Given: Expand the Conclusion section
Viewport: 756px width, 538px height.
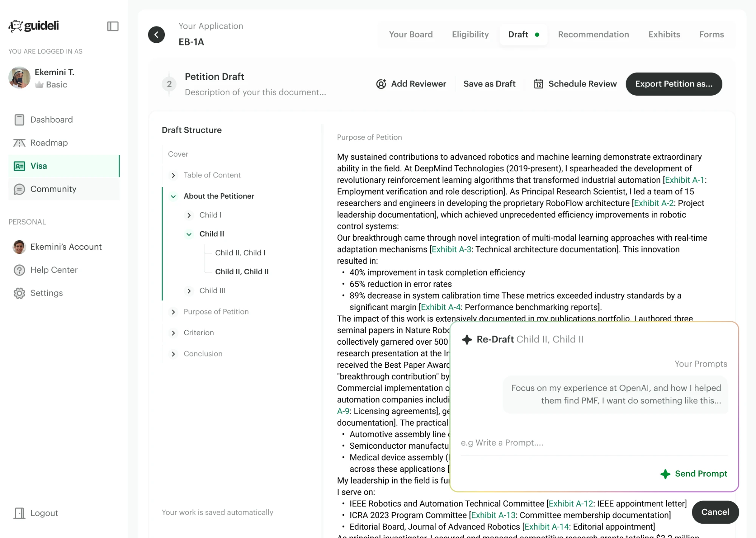Looking at the screenshot, I should 173,354.
